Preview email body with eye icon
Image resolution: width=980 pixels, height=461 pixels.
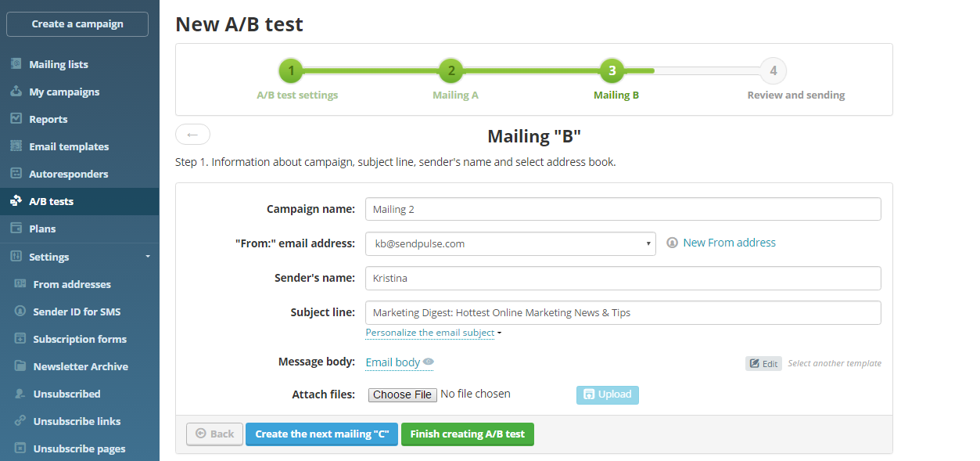coord(429,362)
